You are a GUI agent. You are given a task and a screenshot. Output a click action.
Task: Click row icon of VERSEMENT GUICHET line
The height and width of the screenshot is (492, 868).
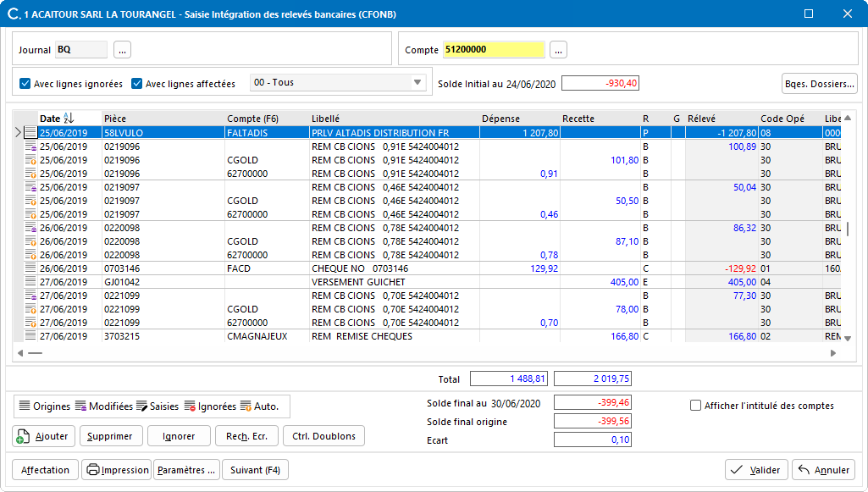30,282
